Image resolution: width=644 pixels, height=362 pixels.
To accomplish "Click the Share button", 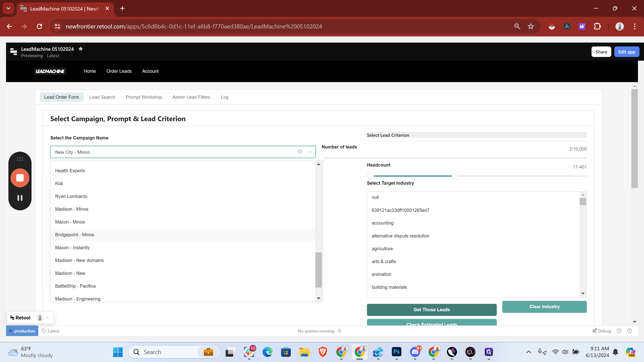I will [601, 52].
